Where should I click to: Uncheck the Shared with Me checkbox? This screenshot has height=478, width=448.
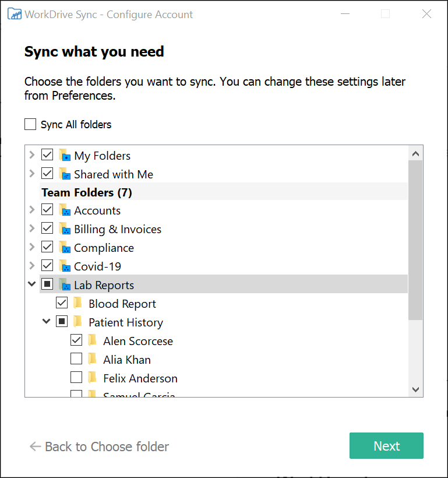coord(47,173)
